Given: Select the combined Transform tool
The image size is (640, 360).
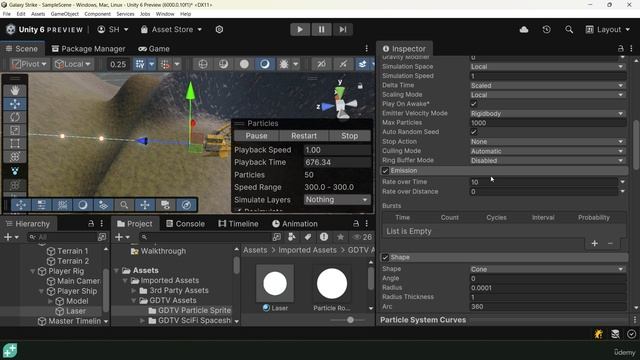Looking at the screenshot, I should 15,157.
